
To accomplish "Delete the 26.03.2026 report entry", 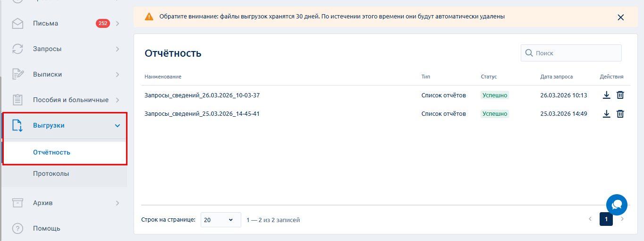I will 620,95.
